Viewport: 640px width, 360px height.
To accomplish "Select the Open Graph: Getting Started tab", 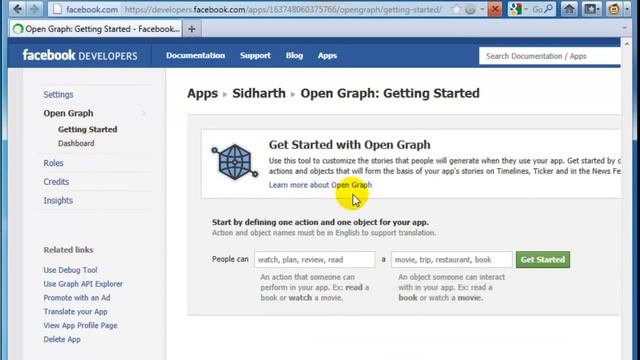I will click(x=96, y=29).
